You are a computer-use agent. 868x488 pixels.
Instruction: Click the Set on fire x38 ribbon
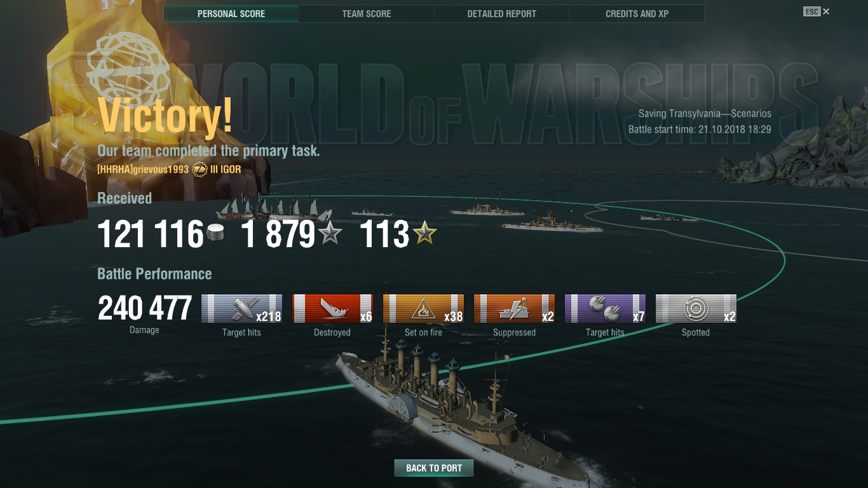423,309
